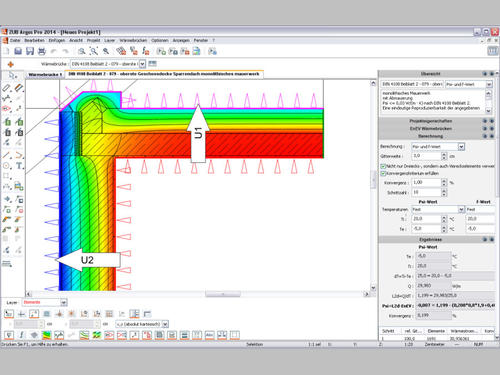Open the Psi- und f-Wert dropdown in the Übersicht section
Image resolution: width=500 pixels, height=375 pixels.
click(489, 84)
